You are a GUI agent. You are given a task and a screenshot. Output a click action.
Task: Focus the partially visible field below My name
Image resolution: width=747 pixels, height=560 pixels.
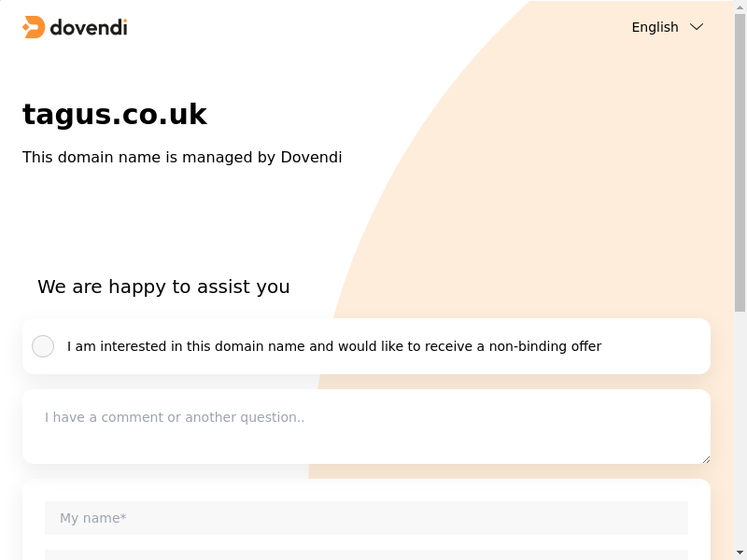366,554
